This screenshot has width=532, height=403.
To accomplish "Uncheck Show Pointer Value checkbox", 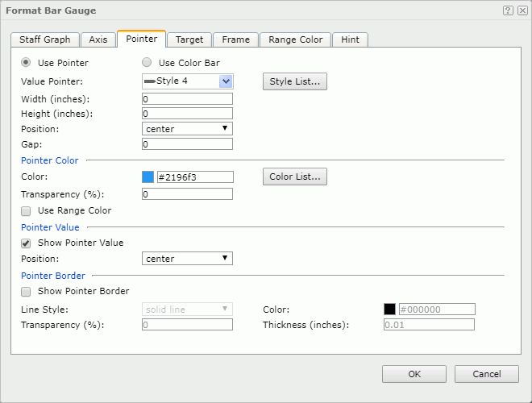I will pos(27,243).
